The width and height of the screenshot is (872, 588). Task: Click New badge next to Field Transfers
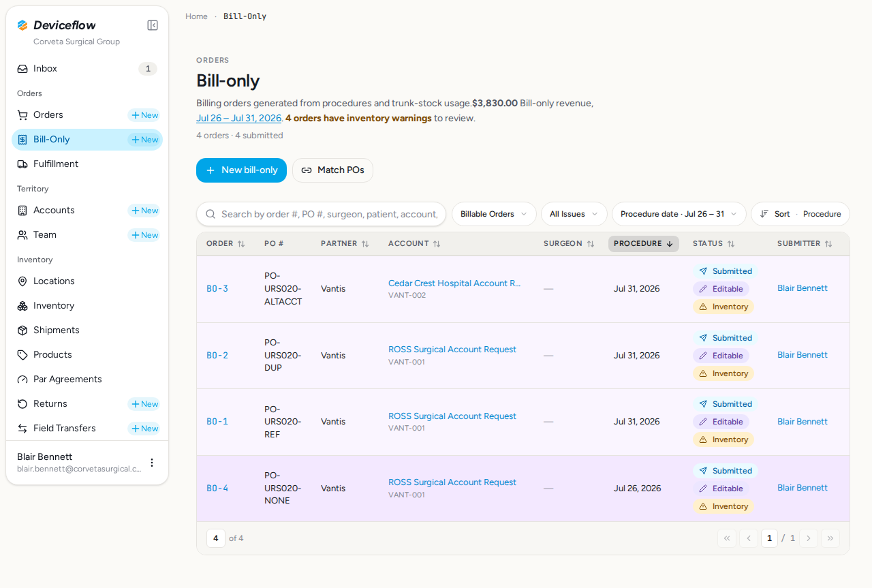144,429
